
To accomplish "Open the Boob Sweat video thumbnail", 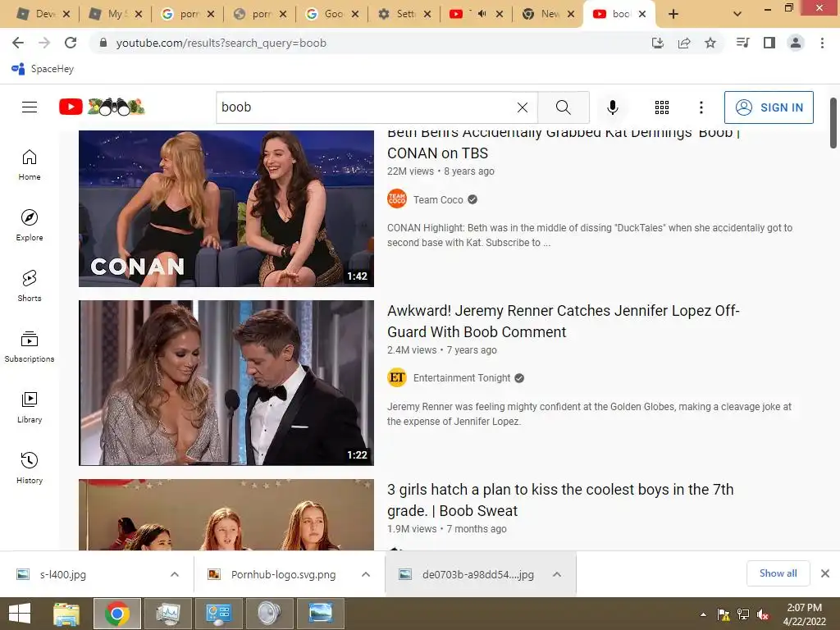I will (x=226, y=515).
